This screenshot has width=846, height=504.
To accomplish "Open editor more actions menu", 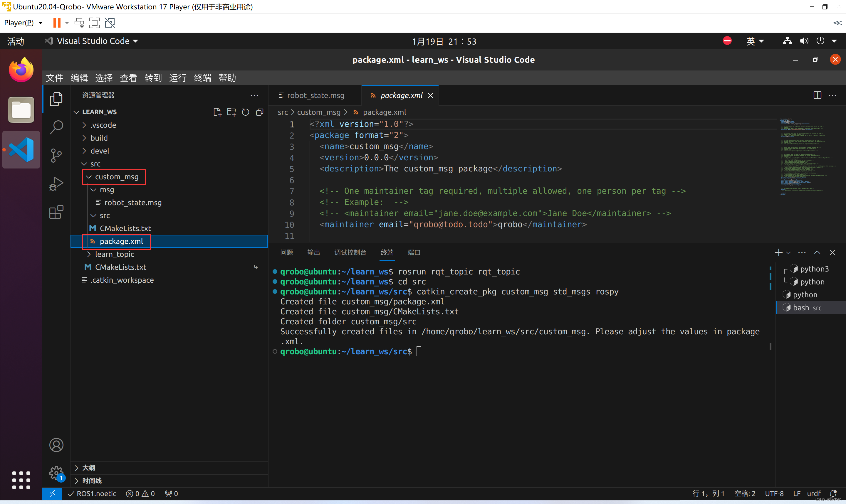I will [832, 95].
